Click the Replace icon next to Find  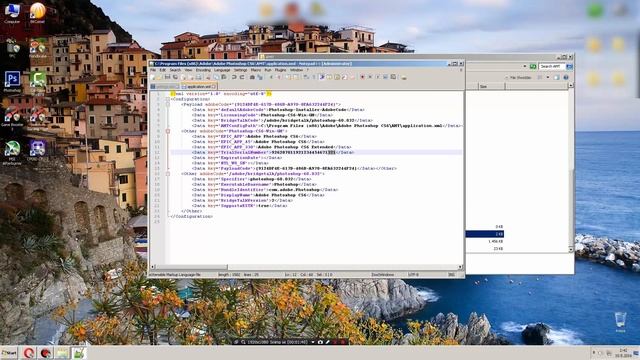(260, 77)
